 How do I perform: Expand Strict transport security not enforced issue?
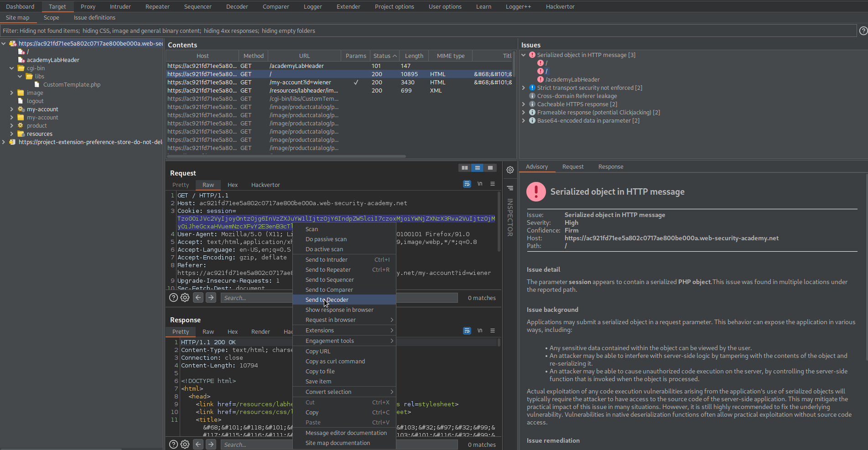524,88
